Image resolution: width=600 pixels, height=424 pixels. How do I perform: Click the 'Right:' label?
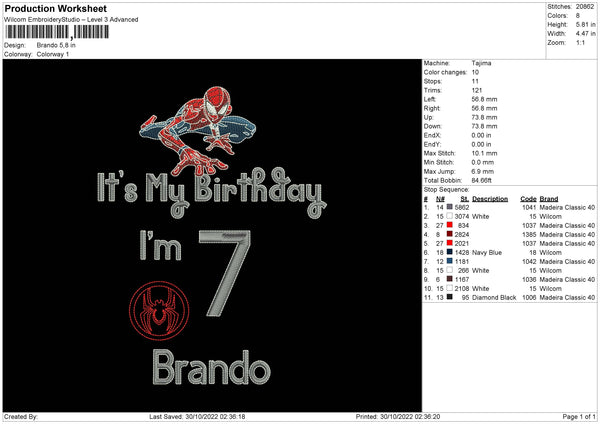(x=432, y=108)
